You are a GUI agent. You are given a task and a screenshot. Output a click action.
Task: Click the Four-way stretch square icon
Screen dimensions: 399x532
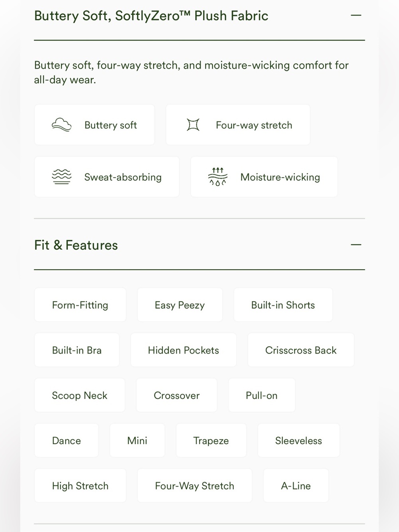coord(193,125)
